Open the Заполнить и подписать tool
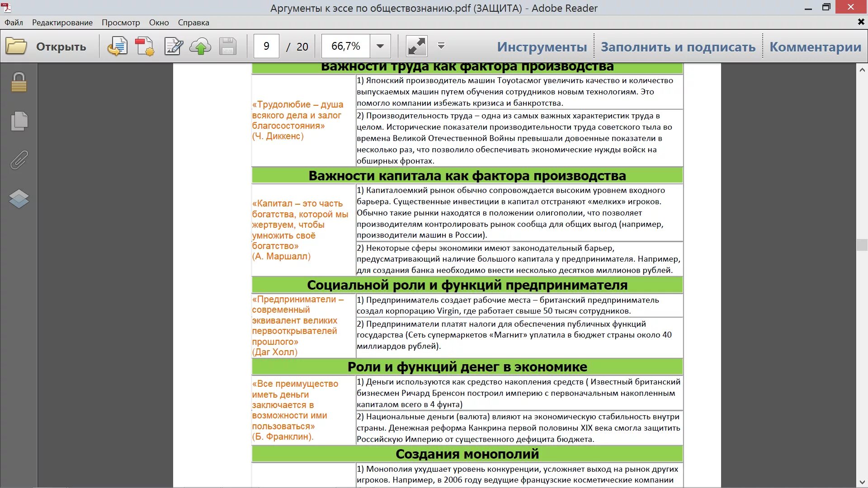The width and height of the screenshot is (868, 488). 679,47
